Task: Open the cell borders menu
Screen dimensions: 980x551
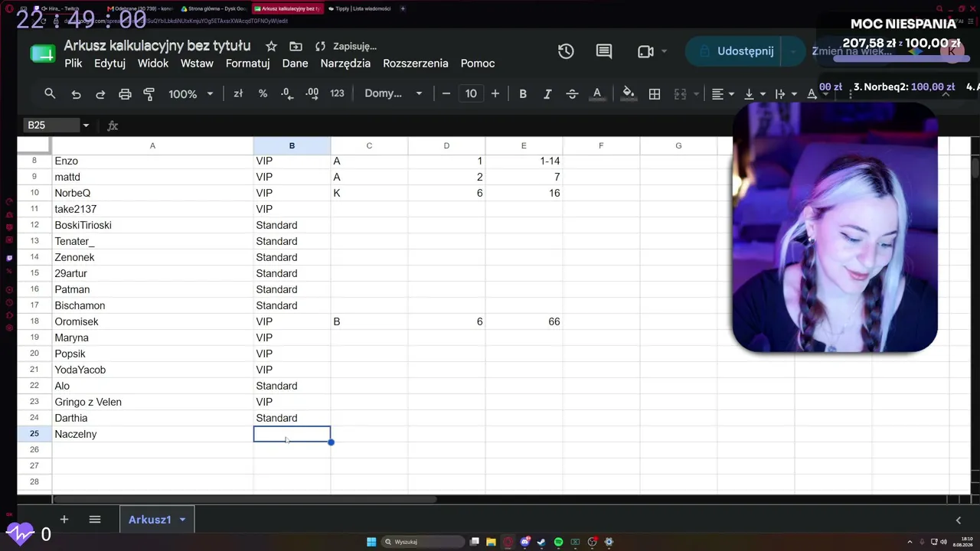Action: [655, 93]
